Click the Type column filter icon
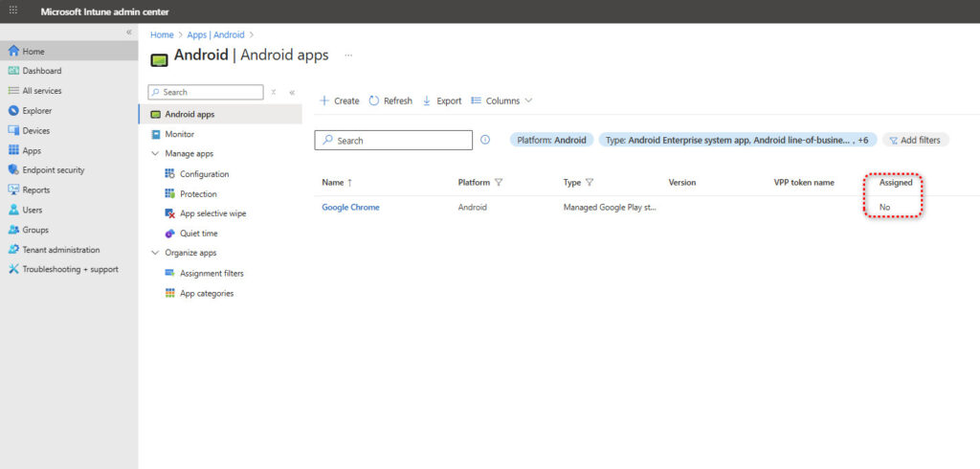Viewport: 980px width, 469px height. click(590, 182)
